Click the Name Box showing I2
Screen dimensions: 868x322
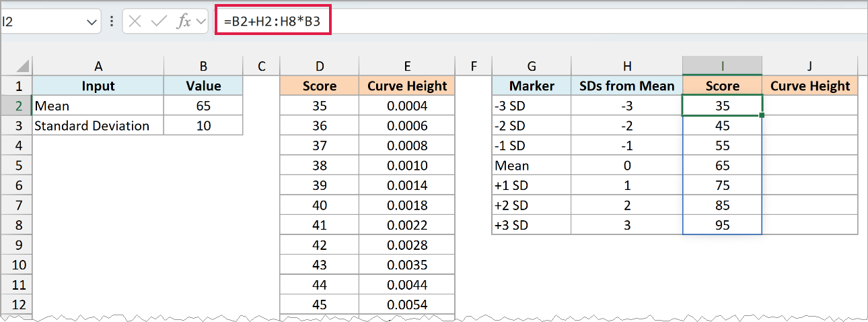point(42,22)
